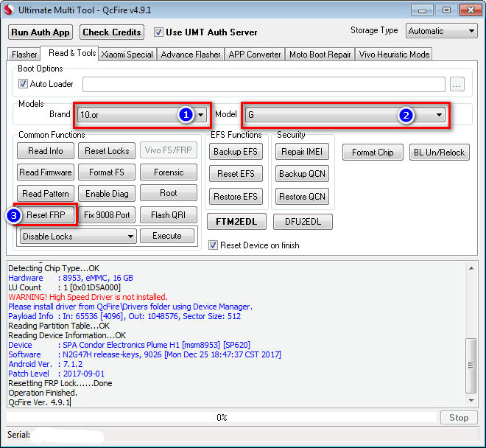The image size is (486, 448).
Task: Click the Reset EFS button
Action: pos(236,174)
